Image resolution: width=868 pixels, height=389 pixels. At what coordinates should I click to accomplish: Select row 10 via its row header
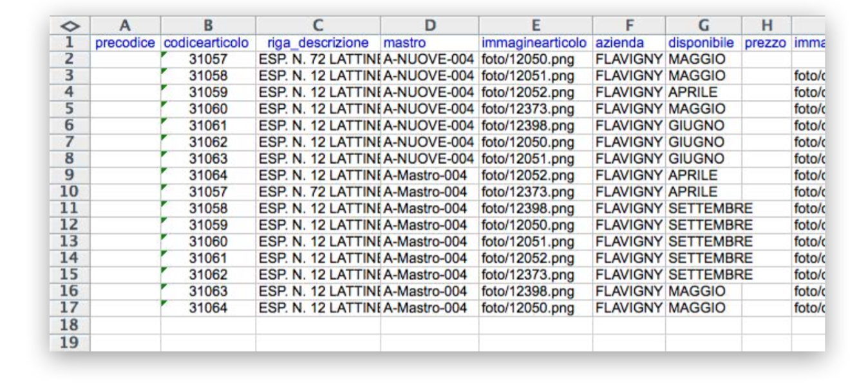pyautogui.click(x=69, y=191)
